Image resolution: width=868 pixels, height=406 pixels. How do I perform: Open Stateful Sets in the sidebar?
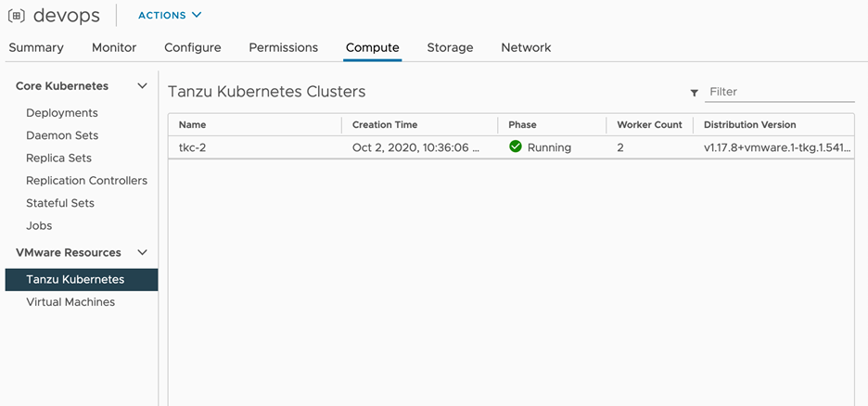(60, 203)
